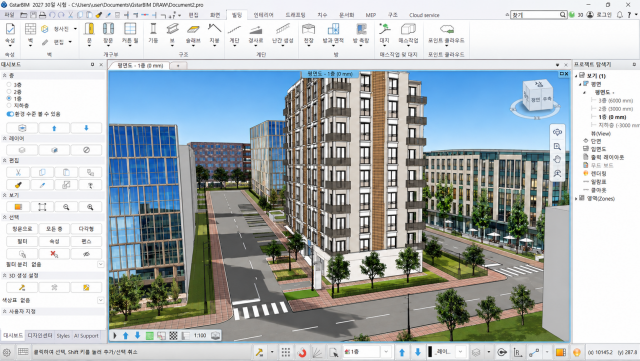Open the 1층 floor dropdown in status bar

(x=386, y=352)
